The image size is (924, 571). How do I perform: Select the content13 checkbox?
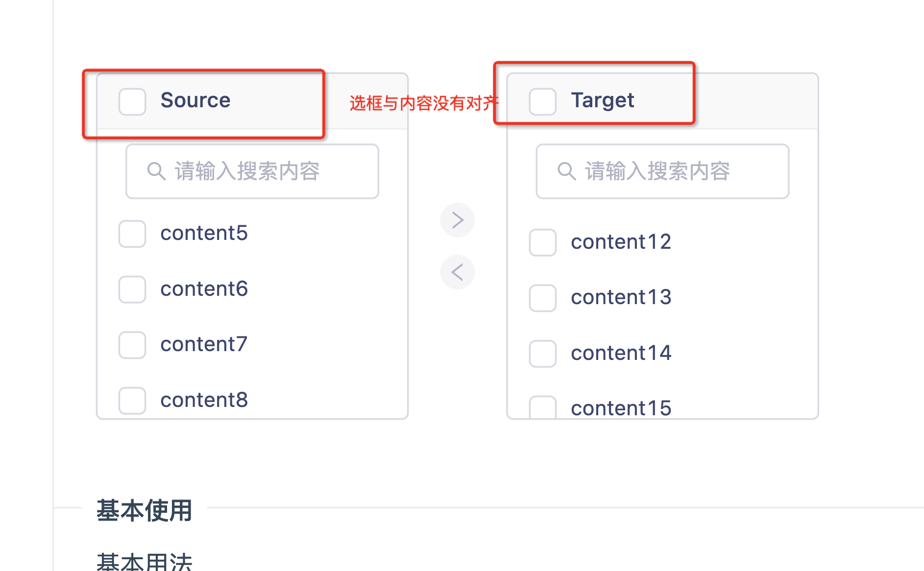point(542,298)
